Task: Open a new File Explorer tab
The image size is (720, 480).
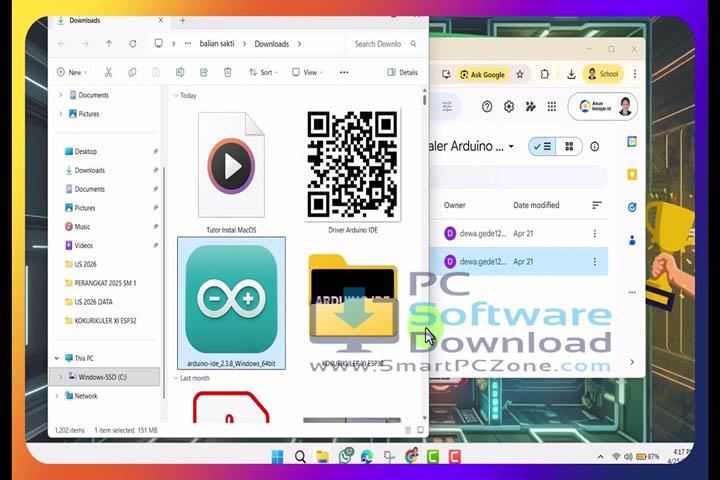Action: pos(182,20)
